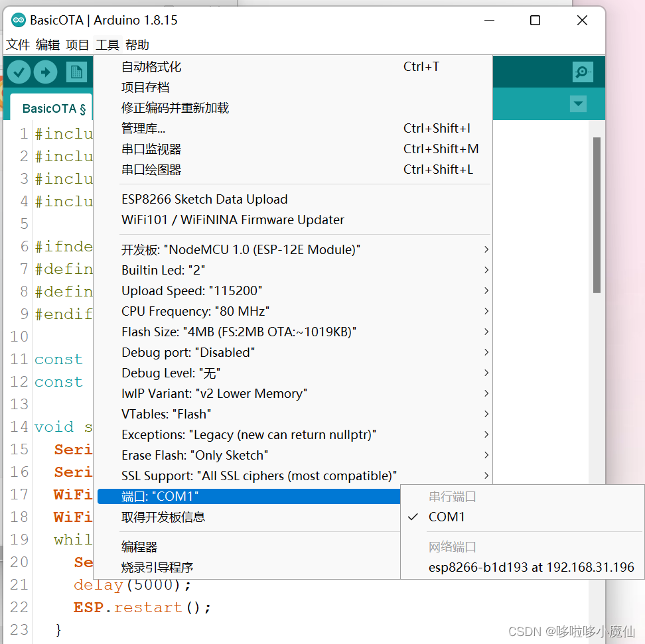Click the New sketch file icon

click(76, 72)
